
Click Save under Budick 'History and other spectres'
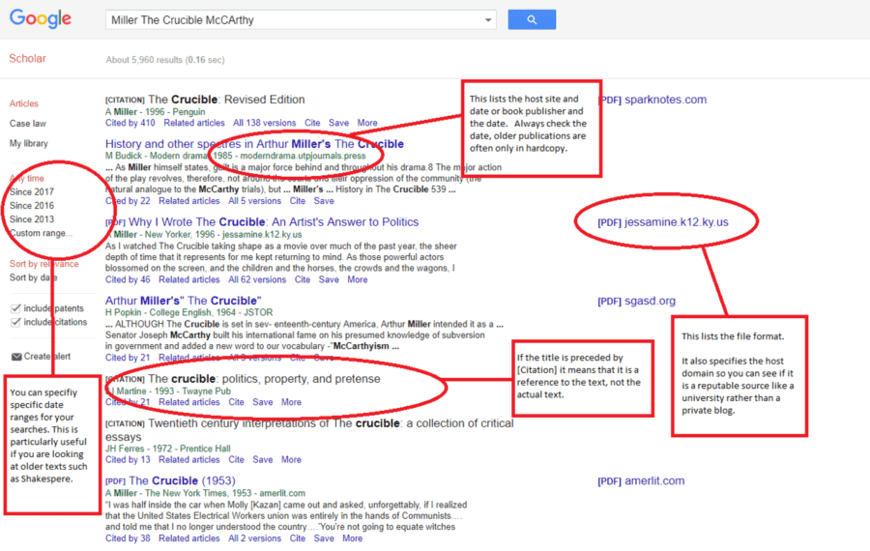323,201
